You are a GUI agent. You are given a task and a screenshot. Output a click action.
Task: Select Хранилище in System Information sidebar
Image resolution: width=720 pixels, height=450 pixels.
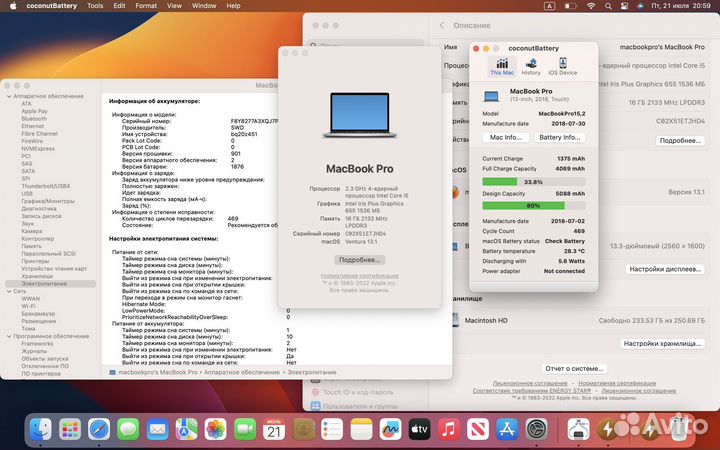tap(37, 276)
